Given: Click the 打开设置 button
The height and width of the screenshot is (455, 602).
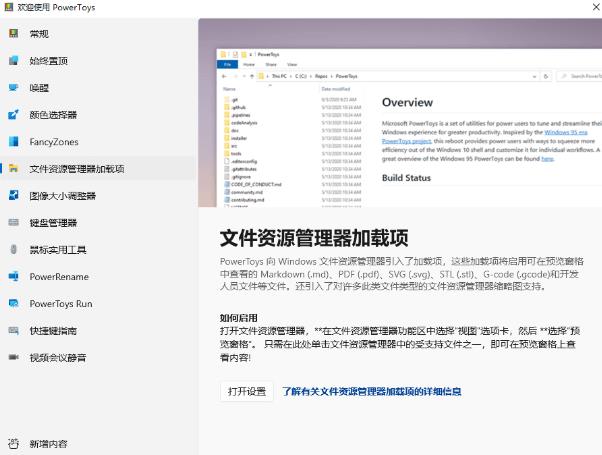Looking at the screenshot, I should (x=247, y=391).
